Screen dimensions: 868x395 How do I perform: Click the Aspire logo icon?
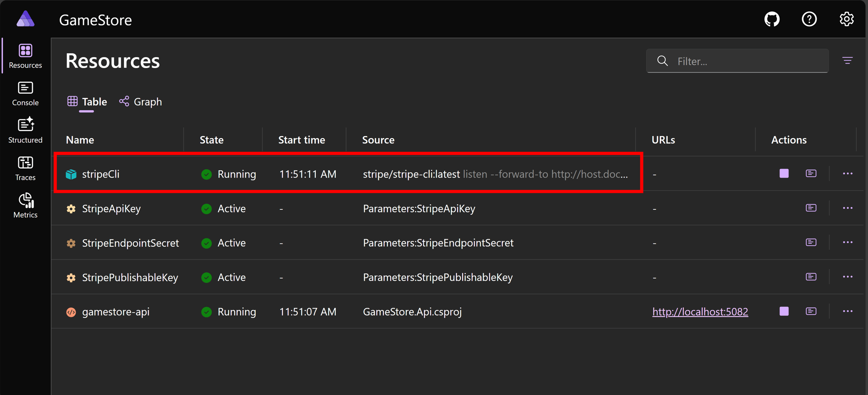tap(25, 19)
